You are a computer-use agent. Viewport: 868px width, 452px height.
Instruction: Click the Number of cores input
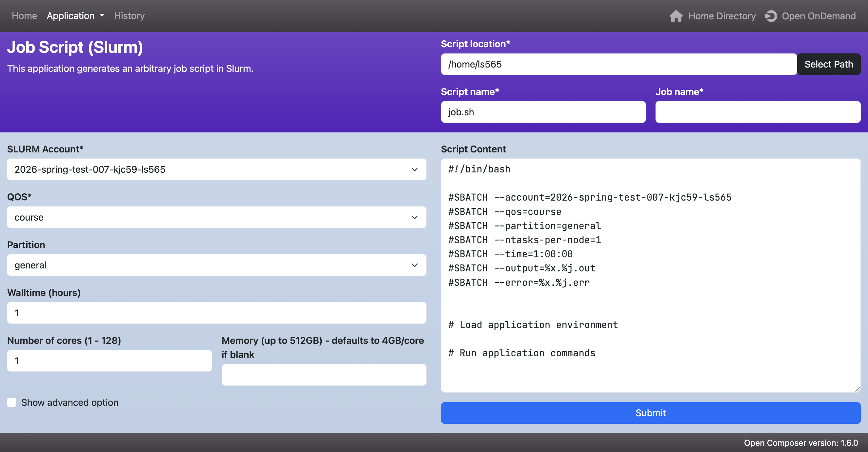(109, 361)
